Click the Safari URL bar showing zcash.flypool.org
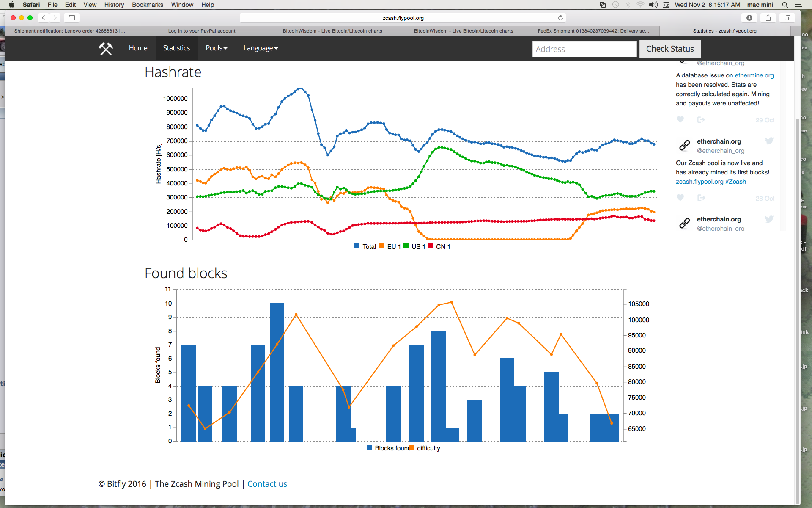812x508 pixels. click(403, 18)
